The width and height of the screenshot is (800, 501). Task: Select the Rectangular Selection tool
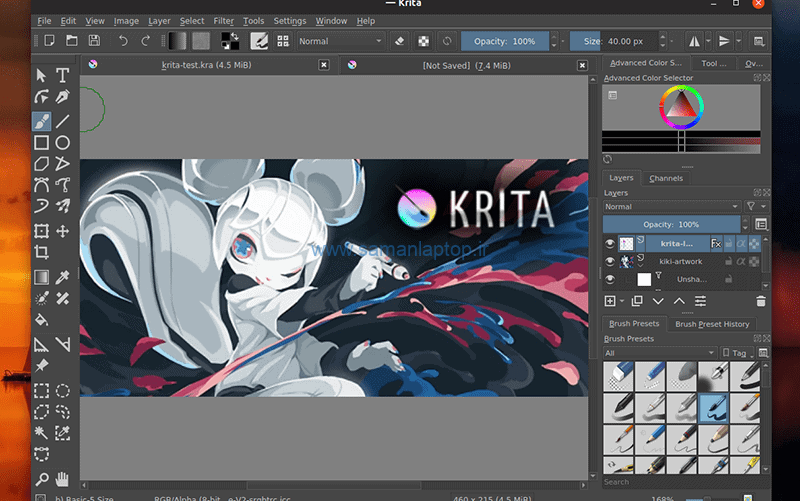pyautogui.click(x=41, y=391)
